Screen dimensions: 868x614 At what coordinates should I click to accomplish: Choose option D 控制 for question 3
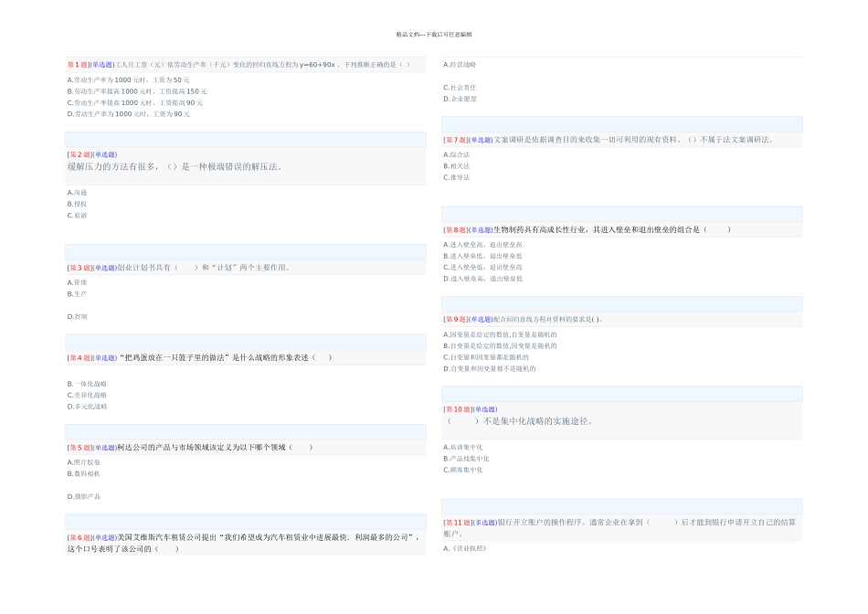pos(78,316)
